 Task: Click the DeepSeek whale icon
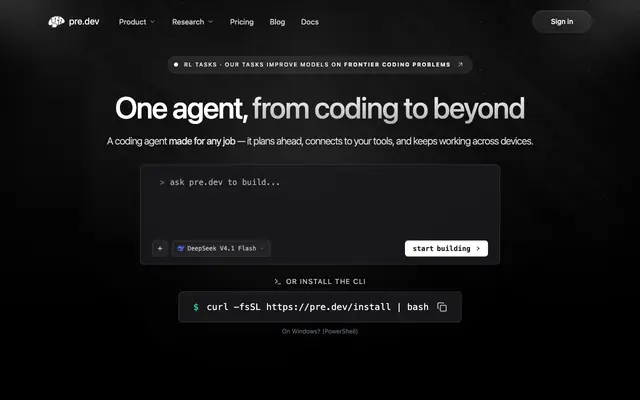[180, 248]
